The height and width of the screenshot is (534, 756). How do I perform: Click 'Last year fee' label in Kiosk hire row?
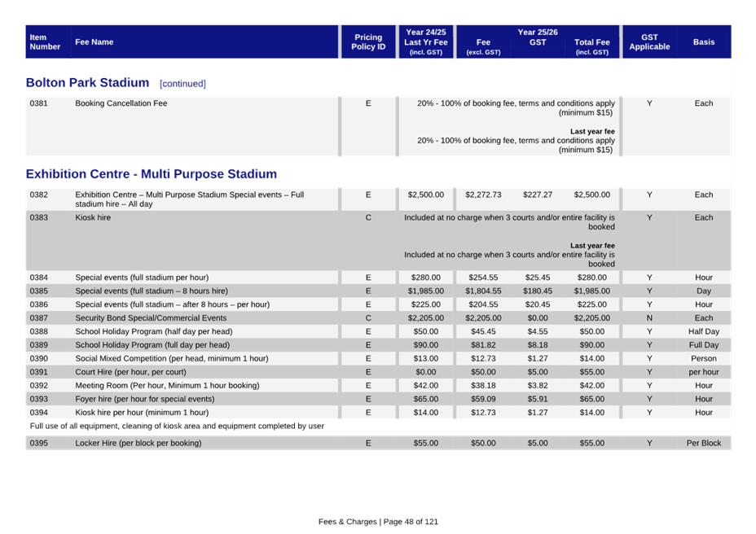tap(592, 245)
